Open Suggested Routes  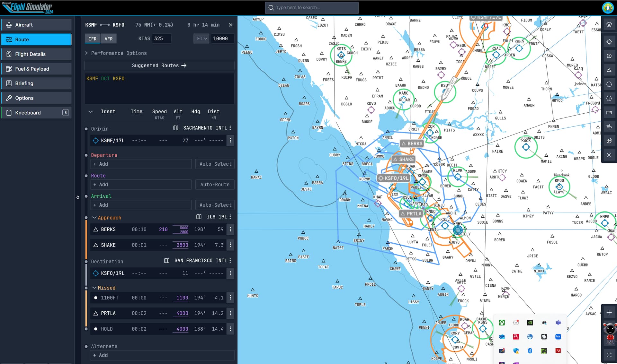[x=159, y=65]
